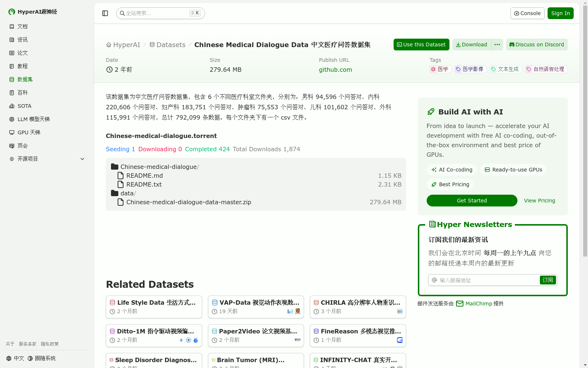The height and width of the screenshot is (368, 588).
Task: Select the 文本生成 tag
Action: (506, 69)
